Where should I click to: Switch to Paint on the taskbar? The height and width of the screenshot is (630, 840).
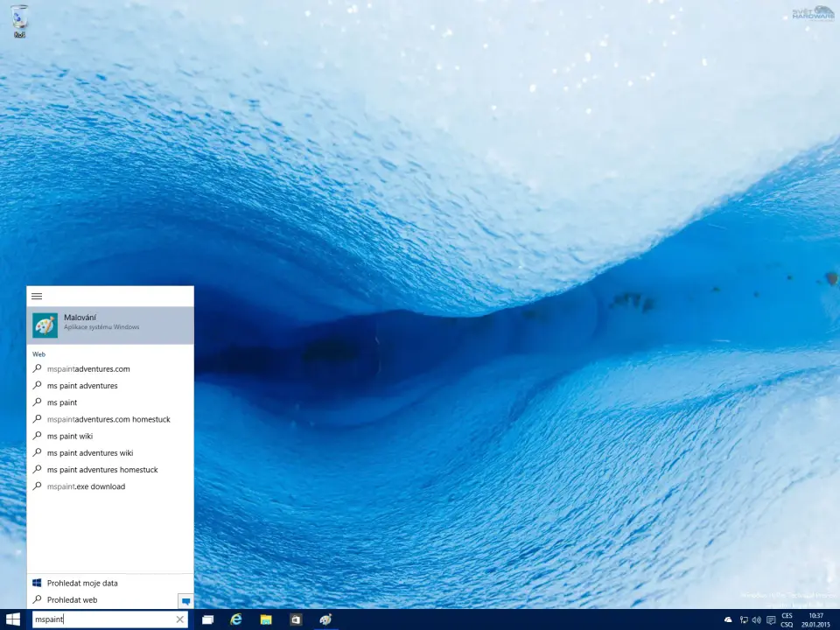tap(325, 619)
